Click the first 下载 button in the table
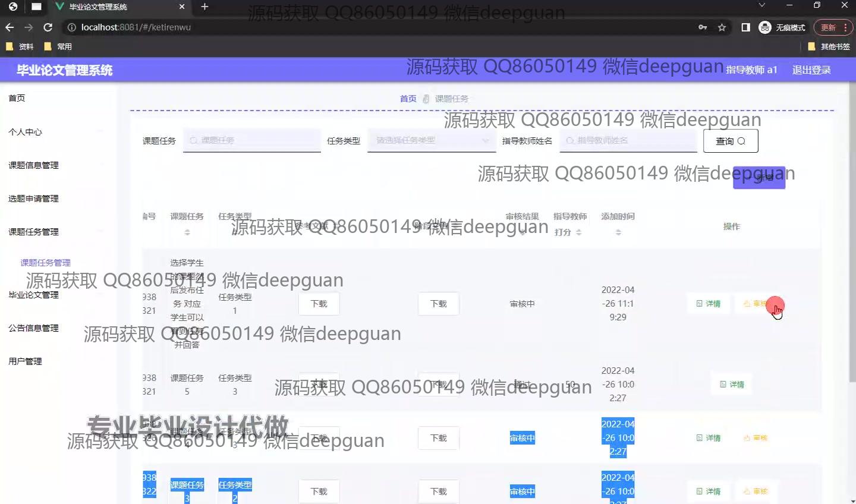Viewport: 856px width, 504px height. pos(319,304)
